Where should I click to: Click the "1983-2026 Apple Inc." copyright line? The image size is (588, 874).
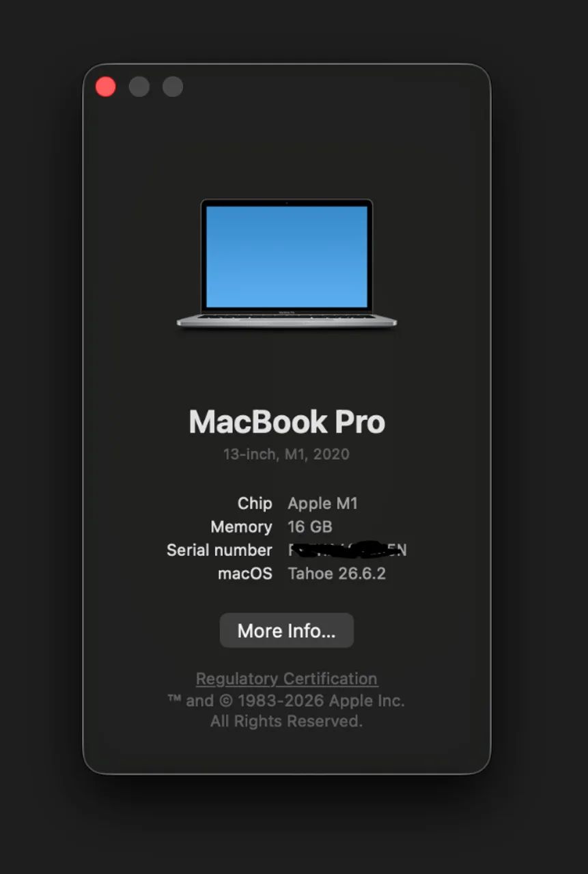(x=287, y=701)
